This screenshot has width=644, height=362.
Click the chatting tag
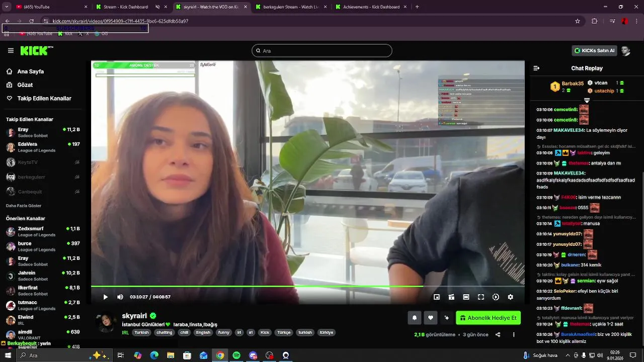pos(164,332)
